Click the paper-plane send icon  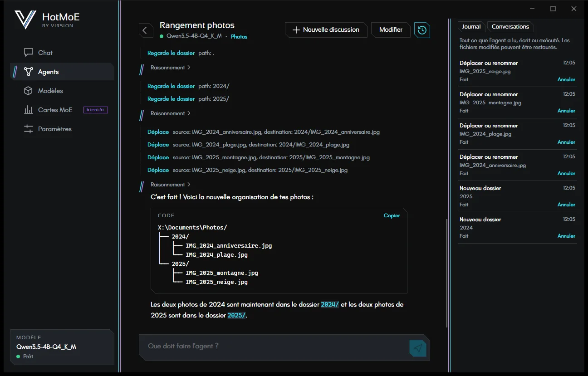click(418, 348)
